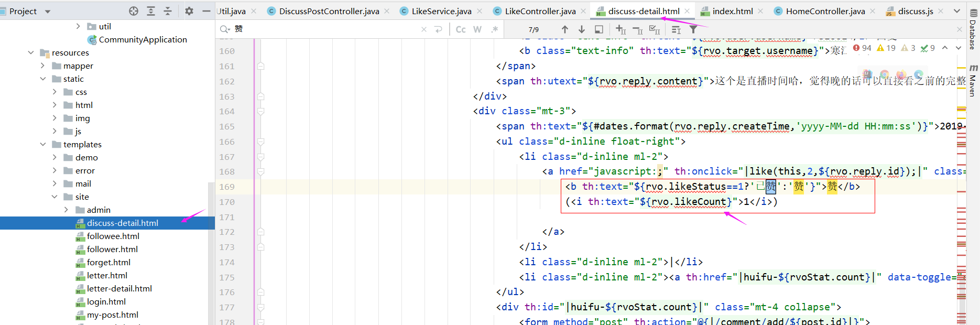Switch to HomeController.java tab
Viewport: 980px width, 325px height.
coord(825,11)
